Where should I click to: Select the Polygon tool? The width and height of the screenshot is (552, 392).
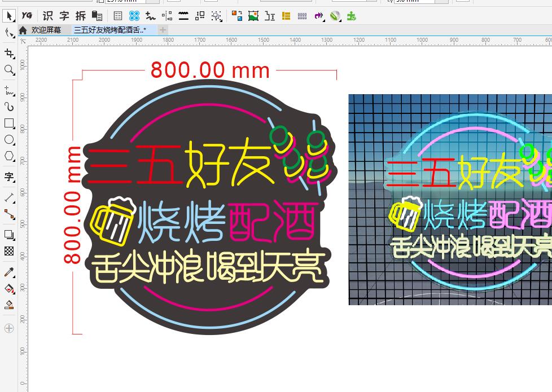[9, 156]
